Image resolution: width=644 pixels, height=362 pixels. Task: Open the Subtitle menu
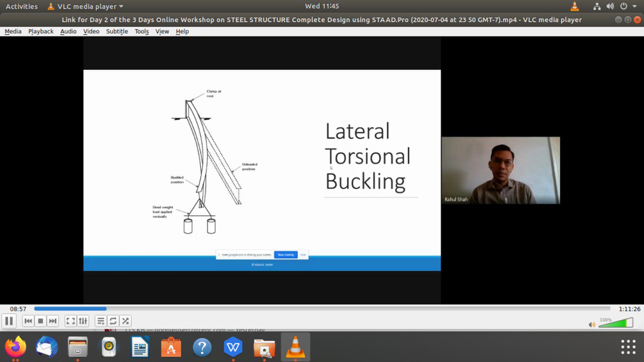[117, 31]
